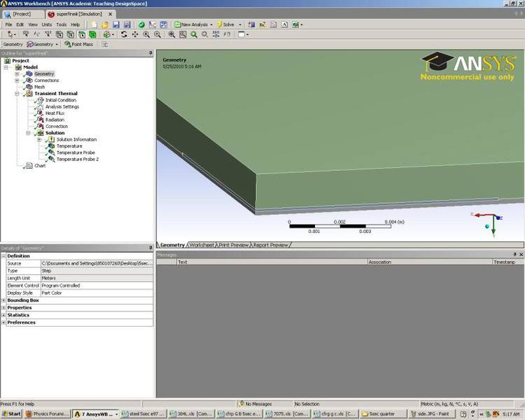Click the green checkmark toolbar icon
This screenshot has width=525, height=420.
141,24
